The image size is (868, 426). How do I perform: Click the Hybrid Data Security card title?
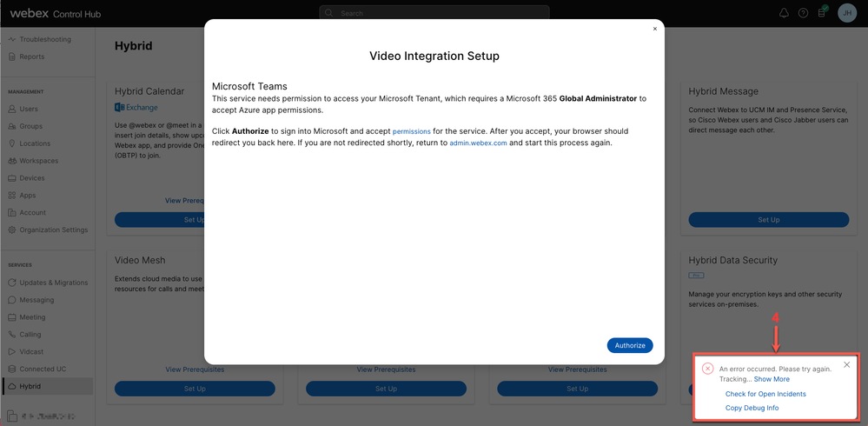[733, 260]
